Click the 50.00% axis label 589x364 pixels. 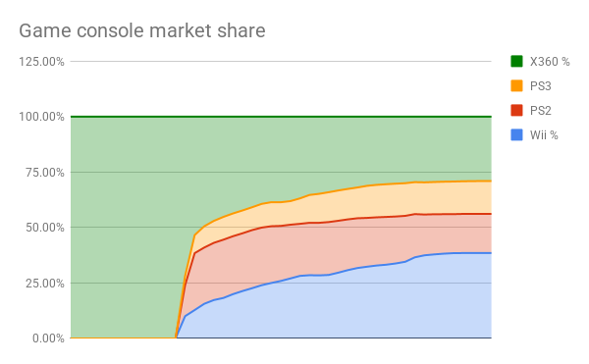45,228
